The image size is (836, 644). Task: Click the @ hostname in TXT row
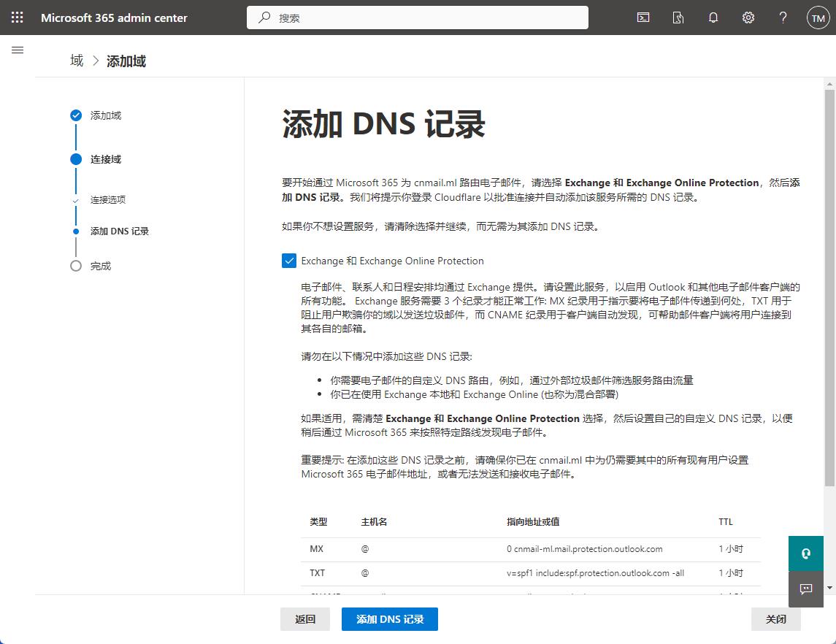[364, 573]
